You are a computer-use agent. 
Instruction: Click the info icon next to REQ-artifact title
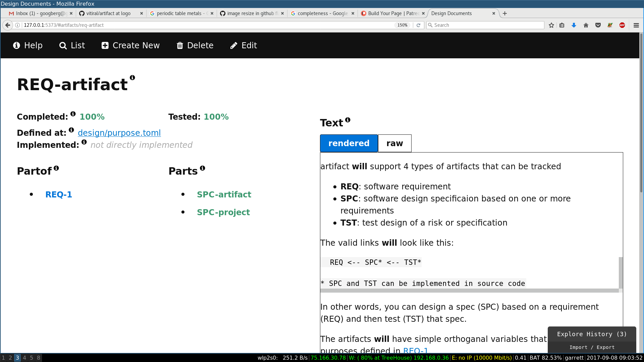(132, 77)
